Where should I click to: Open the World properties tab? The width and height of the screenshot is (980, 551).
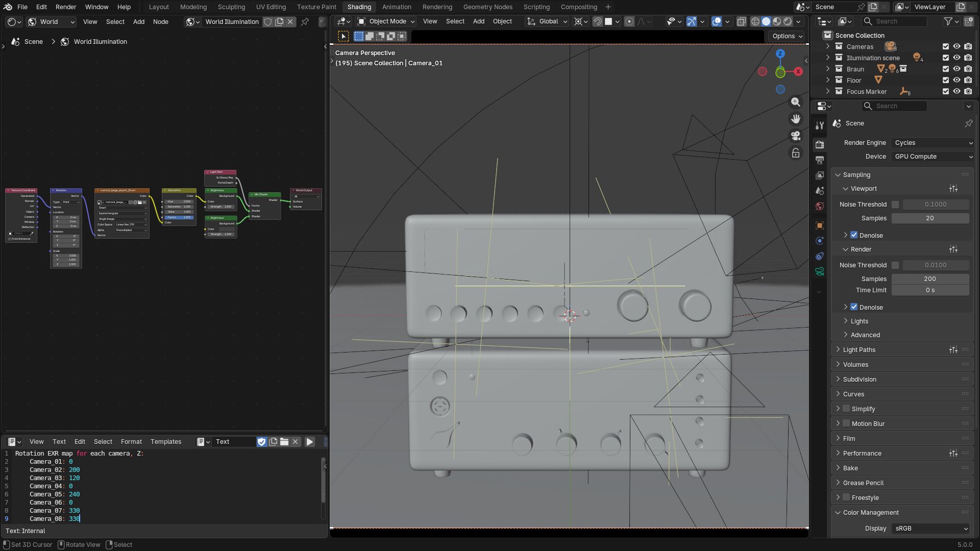(820, 206)
